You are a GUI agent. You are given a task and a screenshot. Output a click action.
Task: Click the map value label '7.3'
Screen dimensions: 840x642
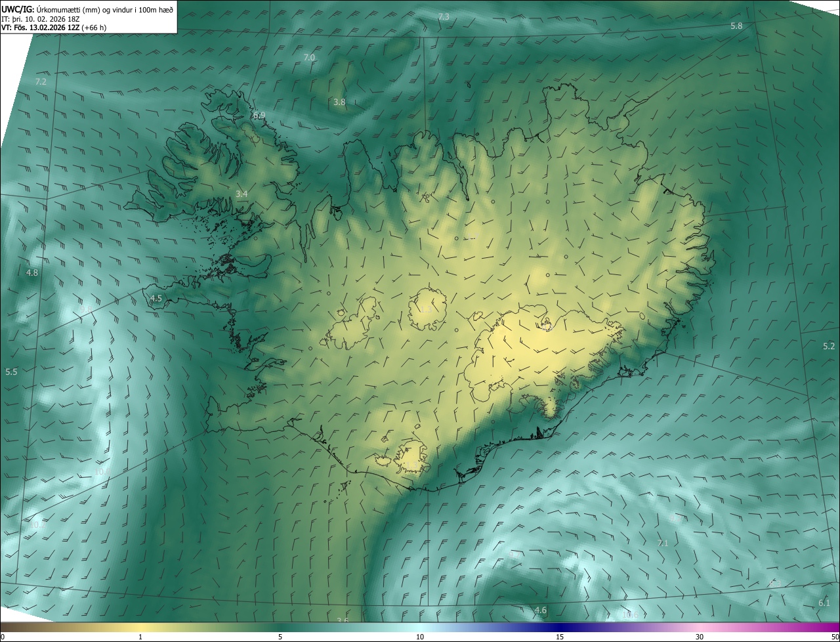click(x=444, y=16)
